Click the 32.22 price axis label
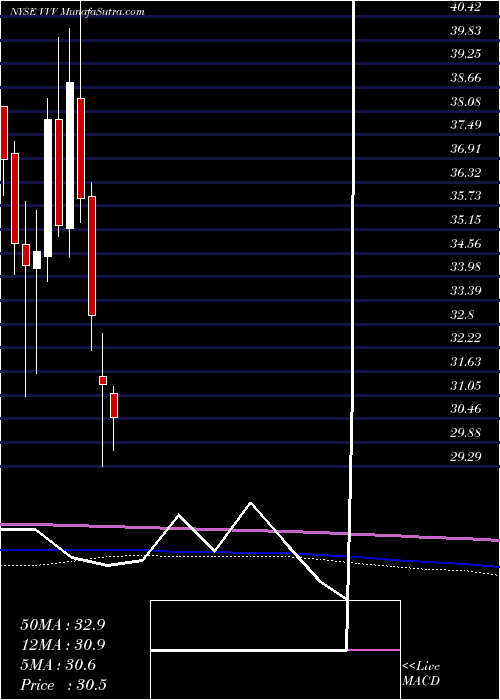This screenshot has width=500, height=700. [x=464, y=338]
